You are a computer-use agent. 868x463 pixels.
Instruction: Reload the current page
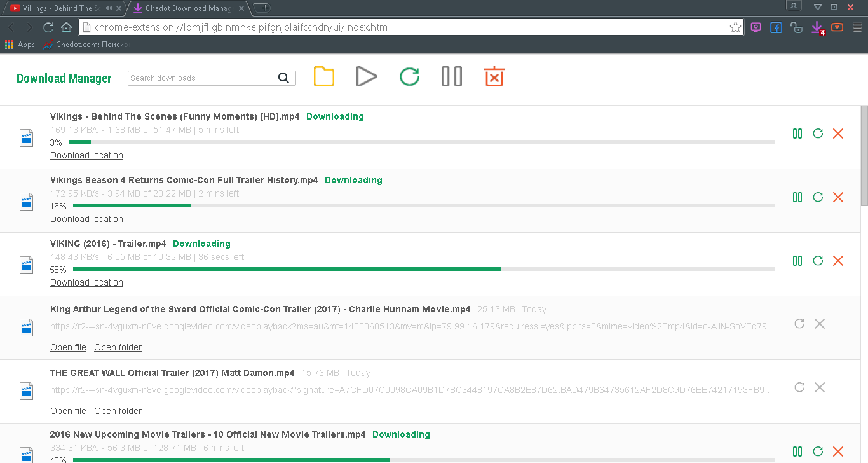point(48,27)
